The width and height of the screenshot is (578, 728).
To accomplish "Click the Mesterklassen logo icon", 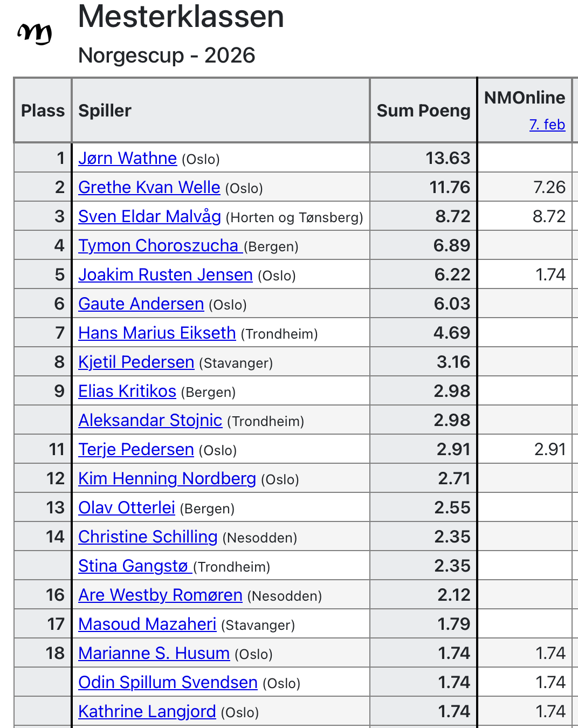I will coord(35,35).
